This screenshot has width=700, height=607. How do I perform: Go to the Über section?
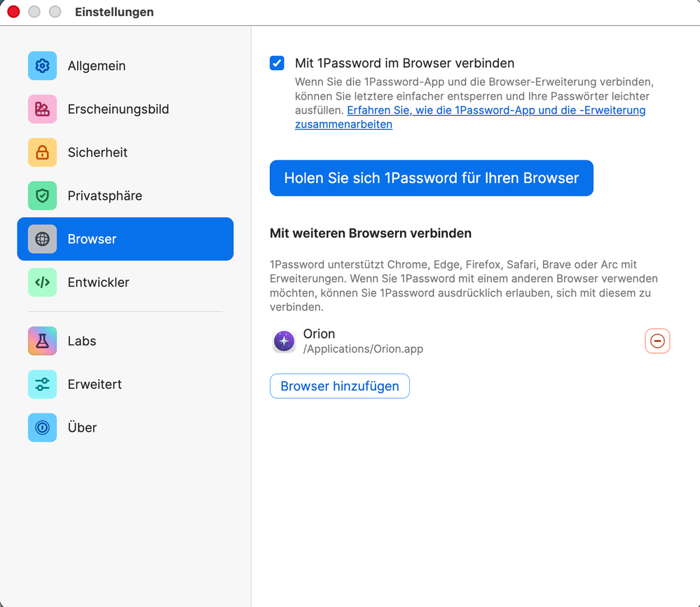(81, 428)
